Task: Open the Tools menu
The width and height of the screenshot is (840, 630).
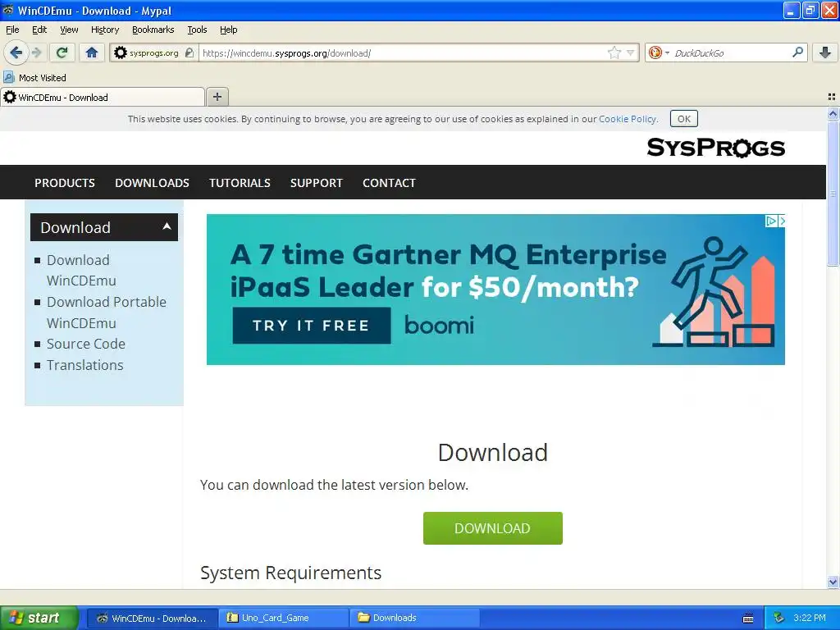Action: tap(197, 30)
